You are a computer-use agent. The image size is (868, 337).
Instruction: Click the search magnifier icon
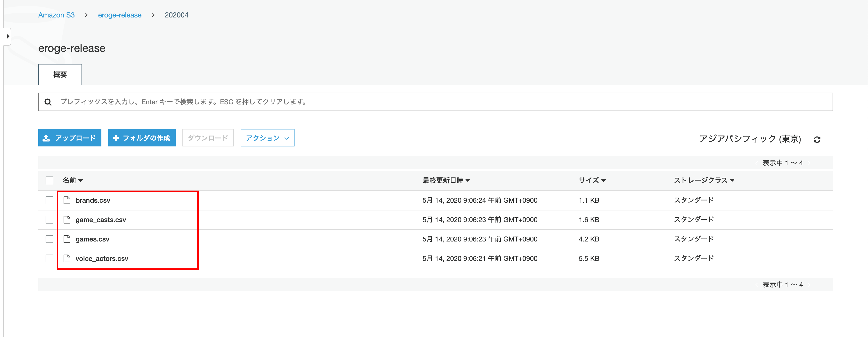[x=48, y=102]
